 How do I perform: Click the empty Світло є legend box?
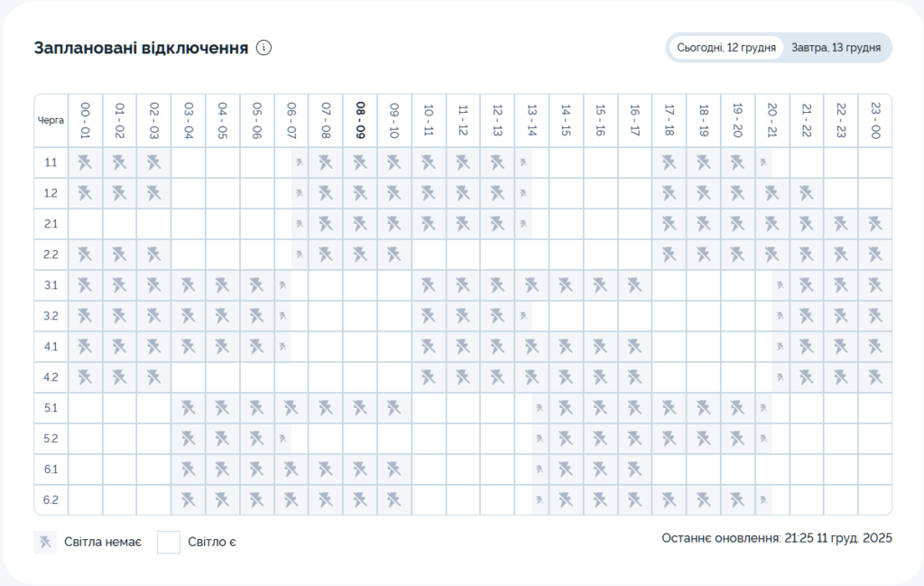(x=169, y=542)
